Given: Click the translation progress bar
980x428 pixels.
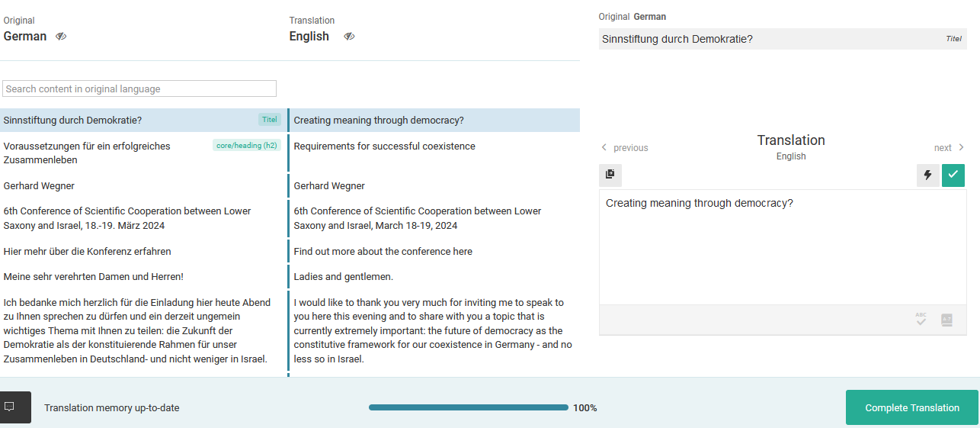Looking at the screenshot, I should click(468, 407).
